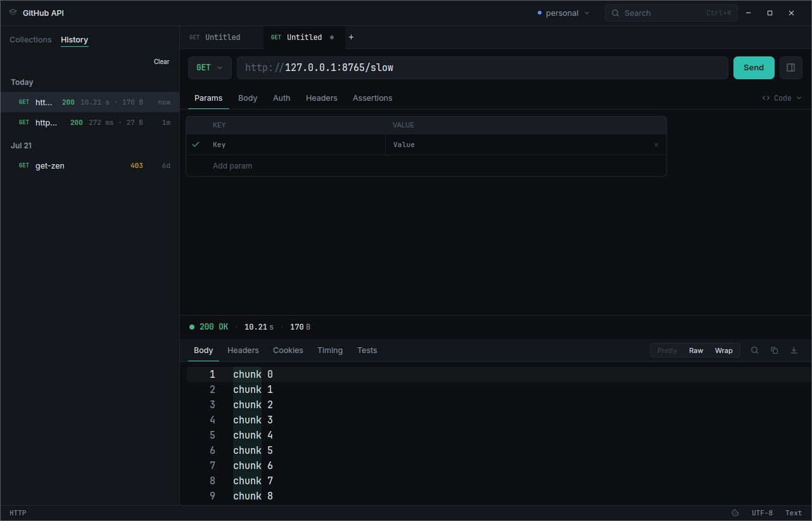Click HTTP label in status bar
Screen dimensions: 812x521
coord(18,513)
